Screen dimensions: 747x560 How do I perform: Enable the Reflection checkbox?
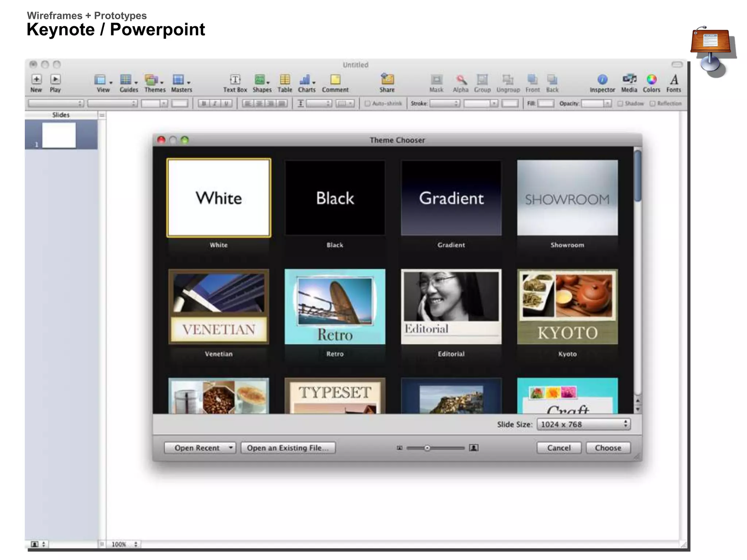[653, 104]
